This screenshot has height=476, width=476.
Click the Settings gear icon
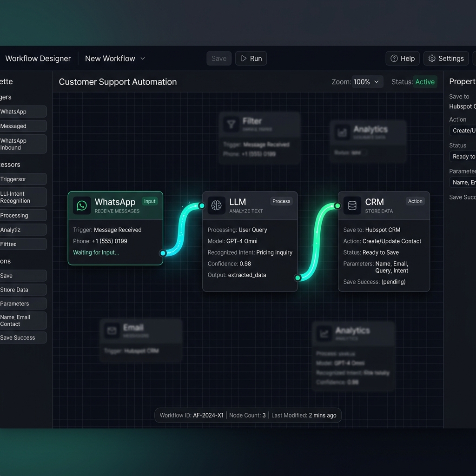(x=432, y=58)
